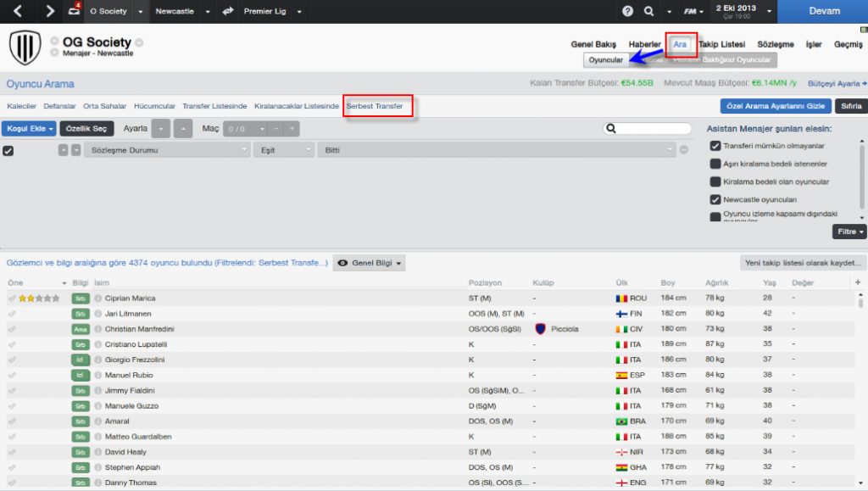The image size is (868, 491).
Task: Disable 'Newcastle oyuncuları' filter
Action: (715, 198)
